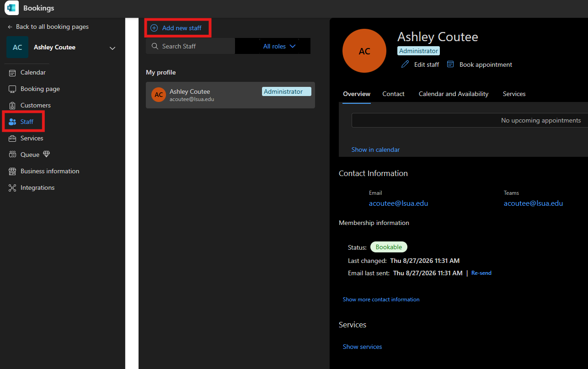This screenshot has height=369, width=588.
Task: Click the Customers clipboard icon
Action: (12, 106)
